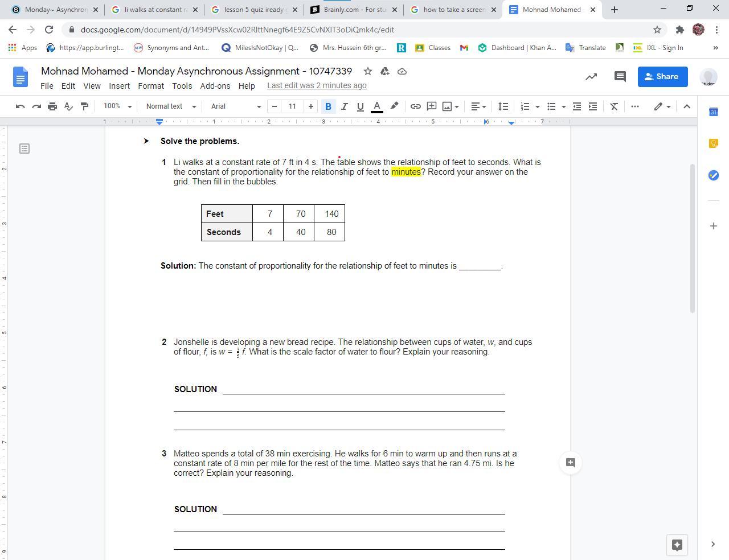Open 'Last edit was 2 minutes ago' link
Viewport: 729px width, 560px height.
317,86
